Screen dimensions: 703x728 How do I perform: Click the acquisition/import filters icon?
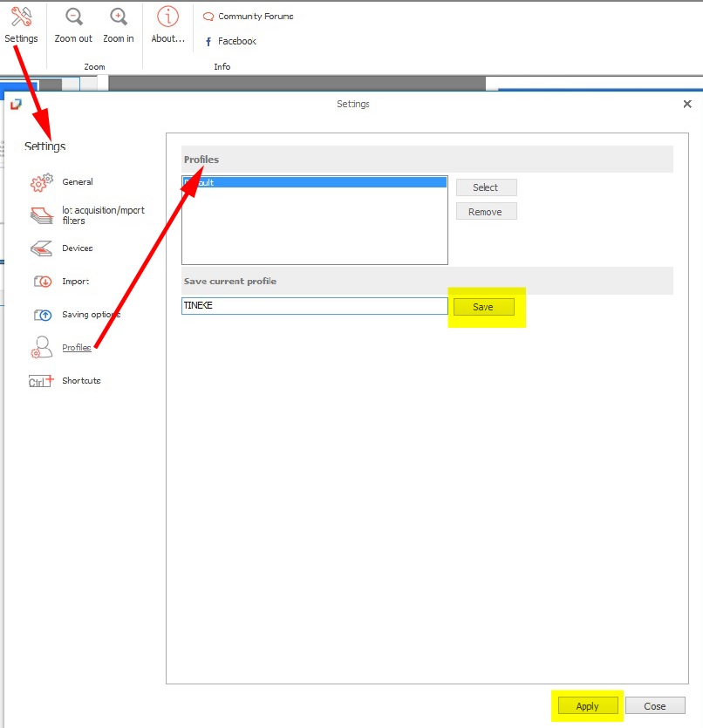pos(42,215)
